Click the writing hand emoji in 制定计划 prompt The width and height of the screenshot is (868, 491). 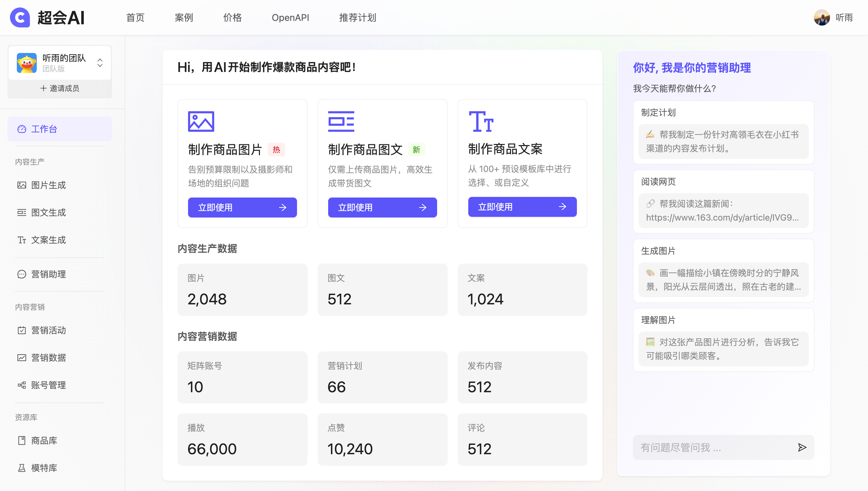[650, 135]
